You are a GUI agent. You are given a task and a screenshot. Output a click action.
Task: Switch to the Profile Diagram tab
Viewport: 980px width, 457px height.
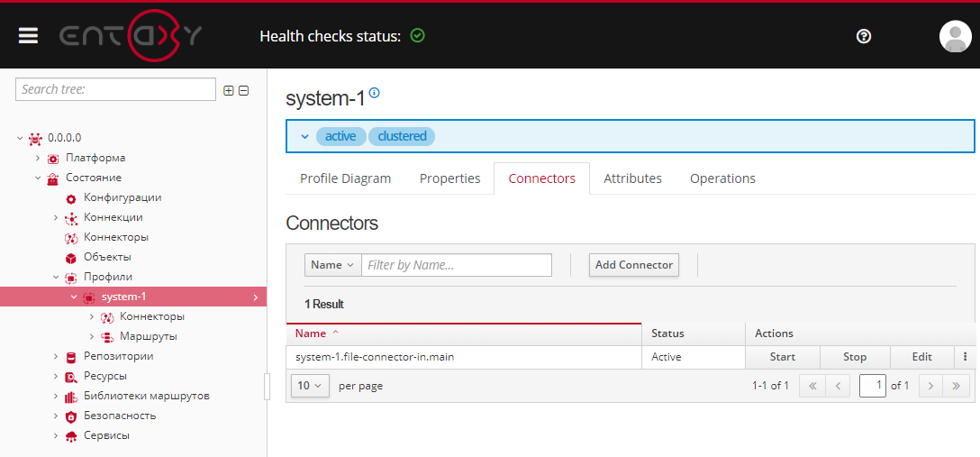(x=346, y=178)
